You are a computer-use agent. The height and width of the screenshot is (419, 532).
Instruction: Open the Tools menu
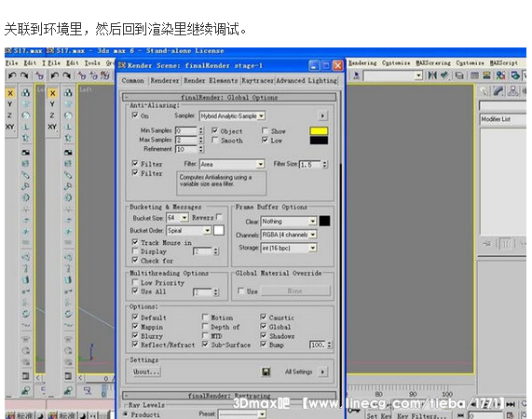click(x=92, y=63)
